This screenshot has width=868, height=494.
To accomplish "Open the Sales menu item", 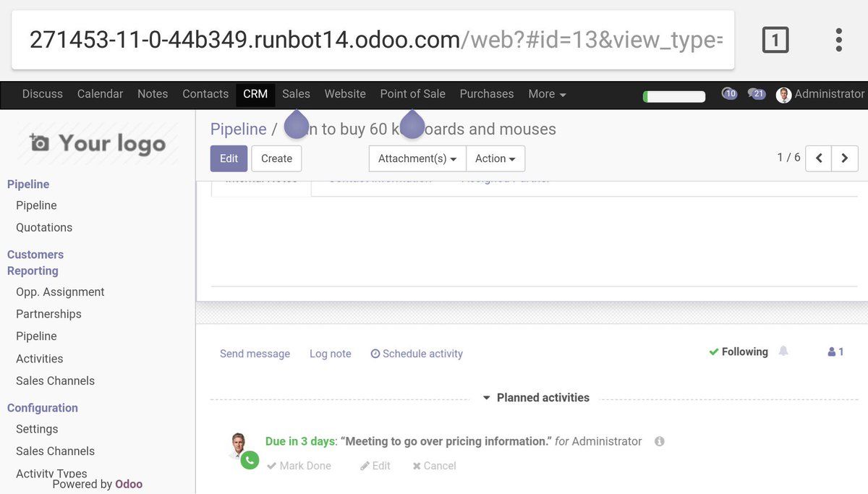I will (x=296, y=94).
